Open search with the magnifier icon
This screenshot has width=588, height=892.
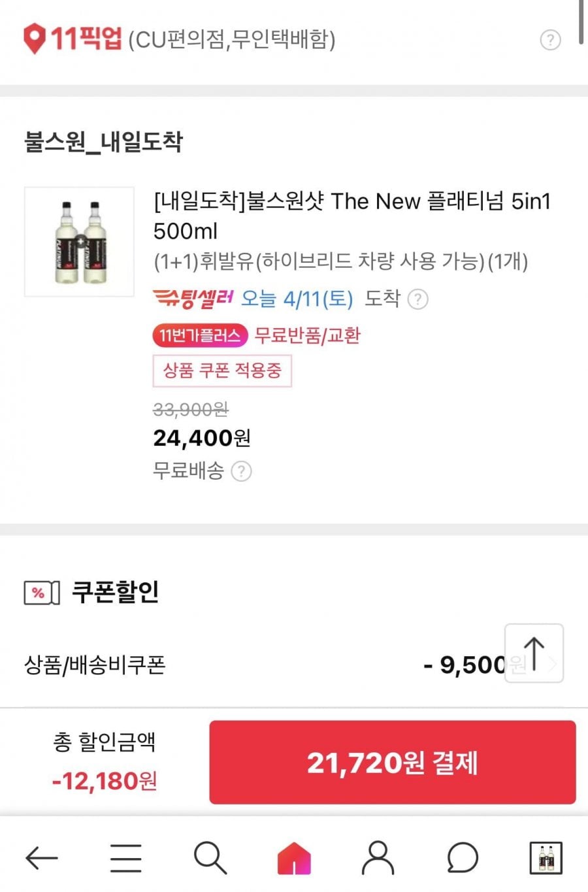(210, 857)
